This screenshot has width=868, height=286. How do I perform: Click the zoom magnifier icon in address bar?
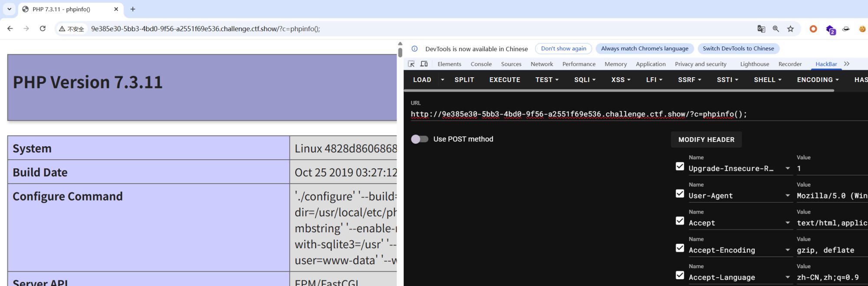(x=776, y=29)
